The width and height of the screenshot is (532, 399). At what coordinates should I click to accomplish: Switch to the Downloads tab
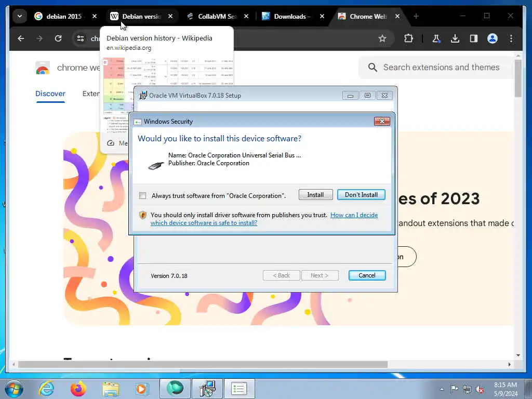coord(293,16)
